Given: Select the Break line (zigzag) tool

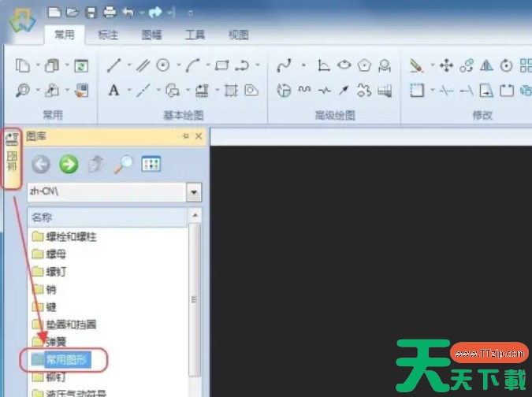Looking at the screenshot, I should (x=325, y=91).
